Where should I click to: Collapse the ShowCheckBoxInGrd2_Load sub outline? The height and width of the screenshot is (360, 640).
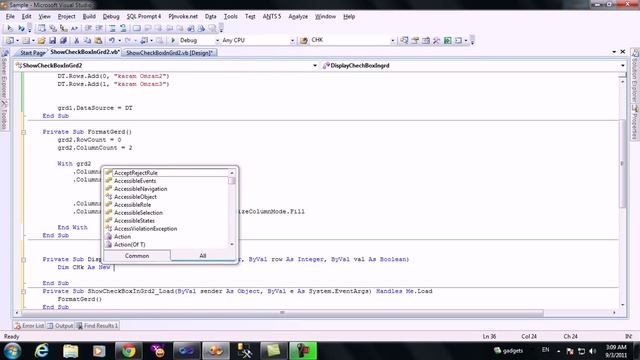23,291
